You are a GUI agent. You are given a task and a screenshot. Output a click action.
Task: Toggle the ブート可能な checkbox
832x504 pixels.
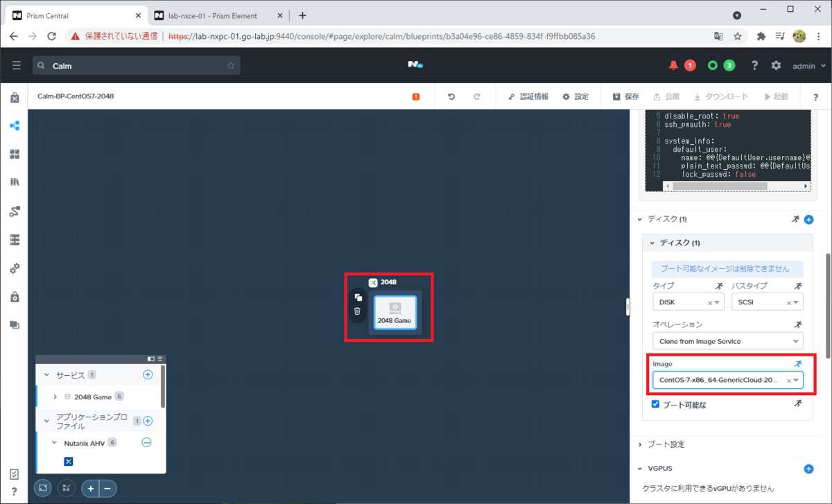(x=656, y=404)
